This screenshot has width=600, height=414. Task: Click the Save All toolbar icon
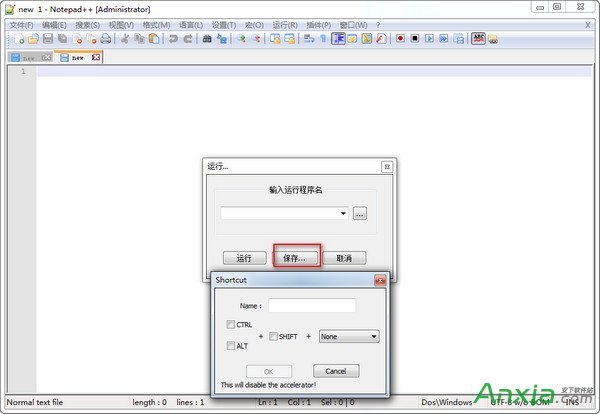(62, 39)
